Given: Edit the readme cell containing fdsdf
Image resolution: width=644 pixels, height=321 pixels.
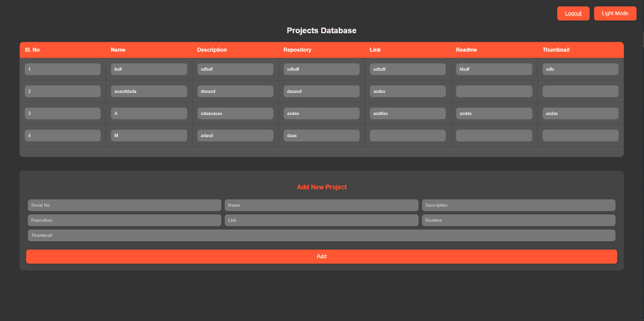Looking at the screenshot, I should point(494,69).
